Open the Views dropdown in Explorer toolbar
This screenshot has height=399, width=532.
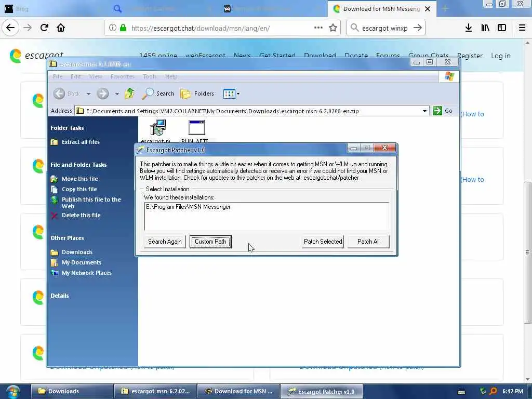231,94
